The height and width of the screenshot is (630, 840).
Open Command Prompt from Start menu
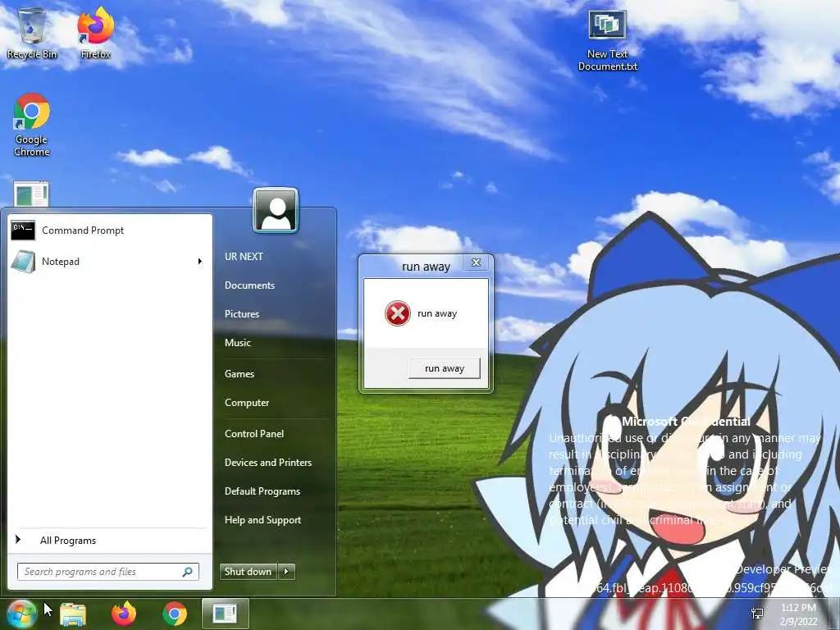point(109,231)
